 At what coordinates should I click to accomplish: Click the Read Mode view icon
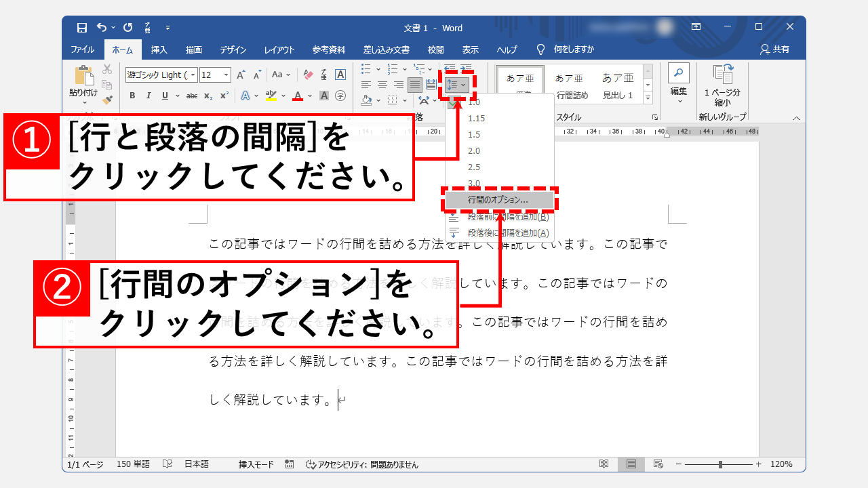pos(604,464)
